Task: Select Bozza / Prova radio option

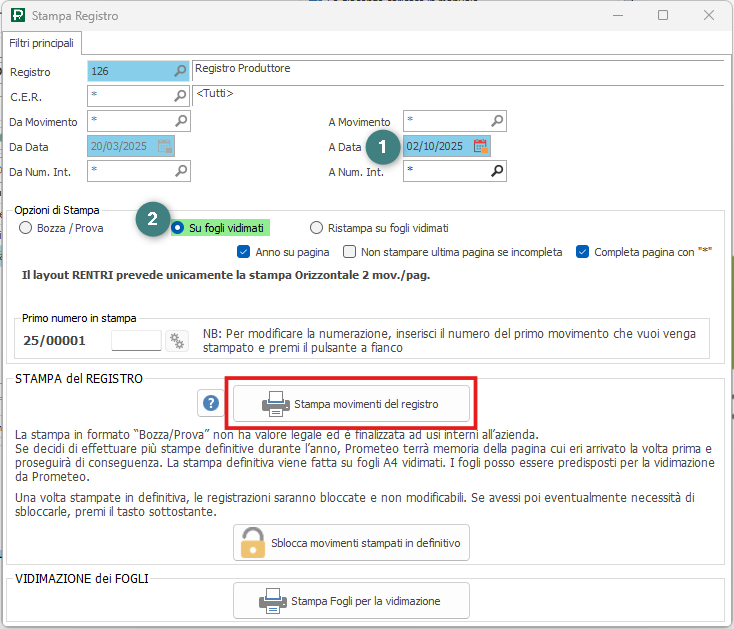Action: point(26,228)
